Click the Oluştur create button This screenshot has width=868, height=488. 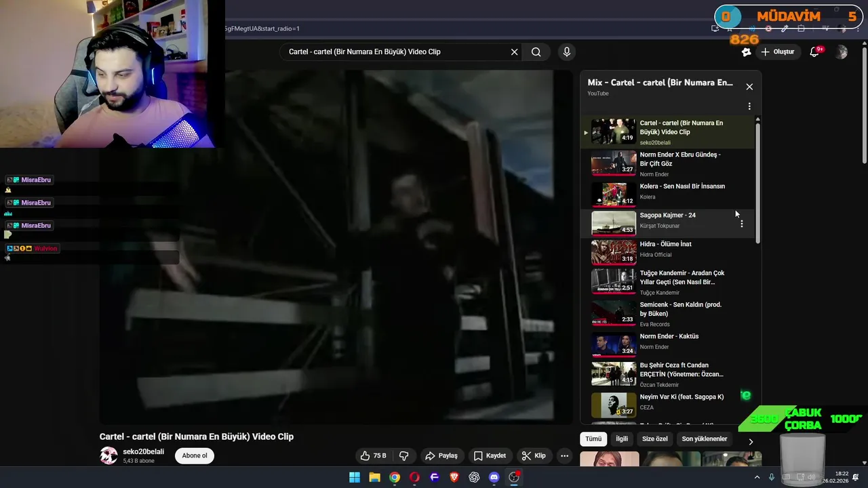click(x=777, y=52)
